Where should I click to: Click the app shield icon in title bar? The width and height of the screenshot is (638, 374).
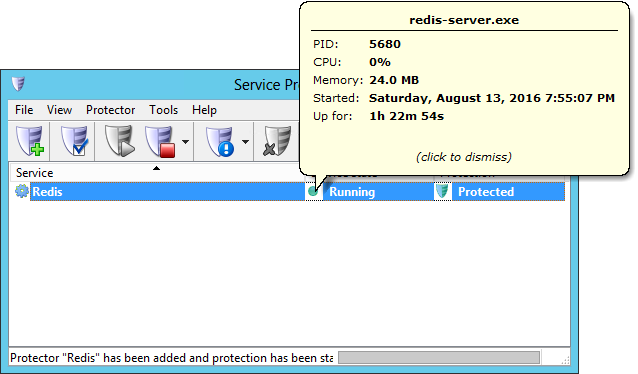pos(18,83)
